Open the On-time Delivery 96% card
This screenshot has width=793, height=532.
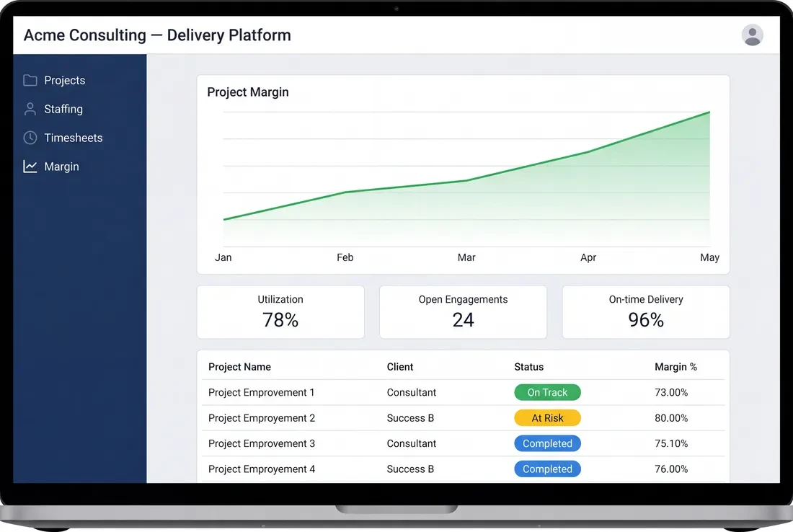click(646, 312)
